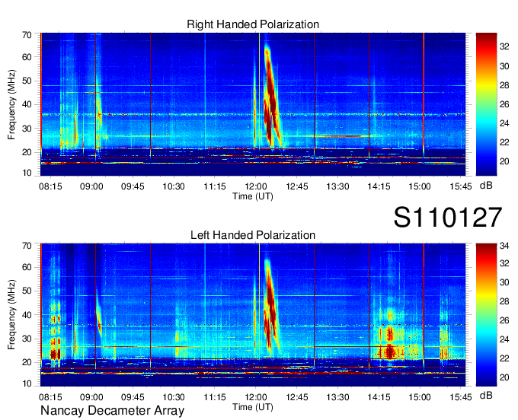The image size is (518, 420).
Task: Click "Frequency (MHz)" axis label of Left Handed plot
Action: (11, 315)
